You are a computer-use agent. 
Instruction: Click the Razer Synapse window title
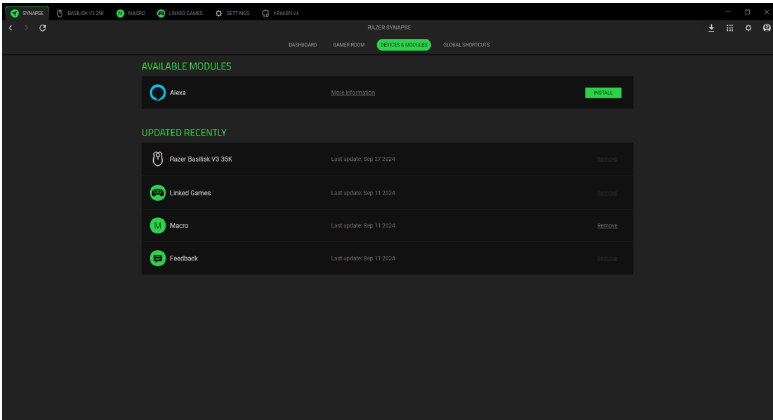coord(389,28)
